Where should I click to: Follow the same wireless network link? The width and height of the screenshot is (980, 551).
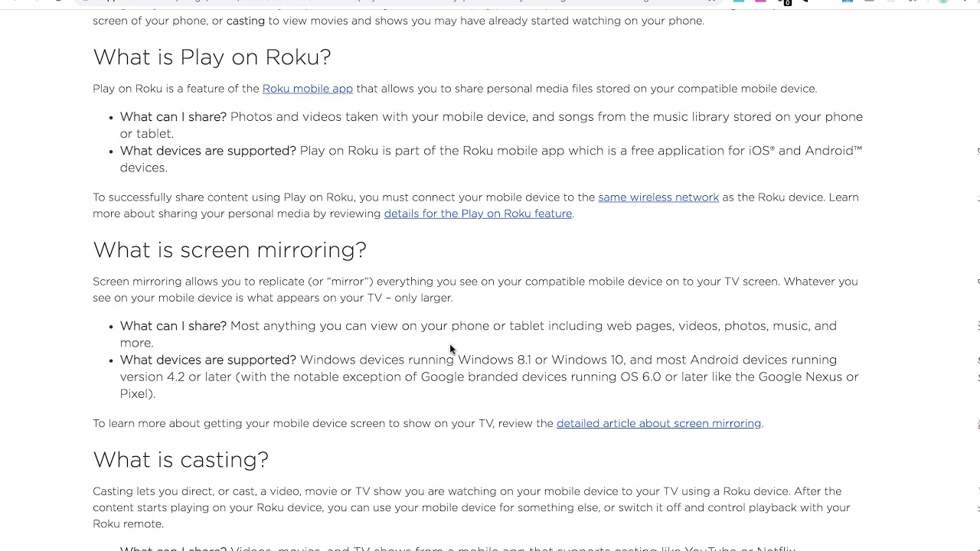[658, 197]
